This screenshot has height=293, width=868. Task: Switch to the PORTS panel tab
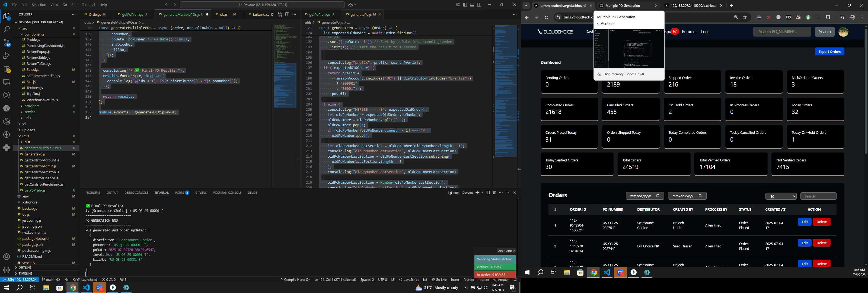click(182, 193)
